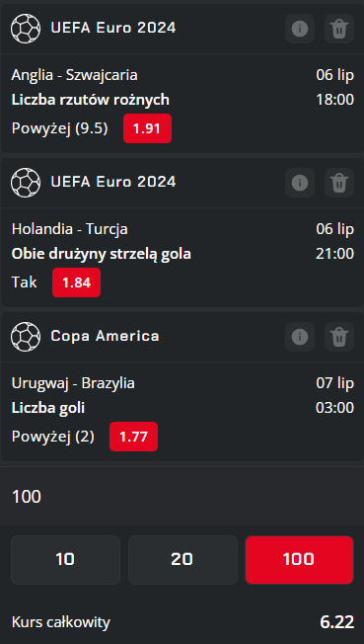Delete the Anglia - Szwajcaria bet
364x644 pixels.
[339, 29]
